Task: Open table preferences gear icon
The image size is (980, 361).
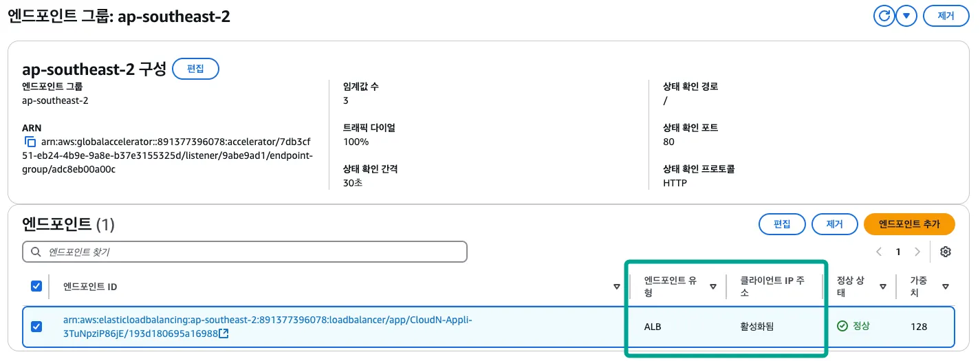Action: (x=946, y=252)
